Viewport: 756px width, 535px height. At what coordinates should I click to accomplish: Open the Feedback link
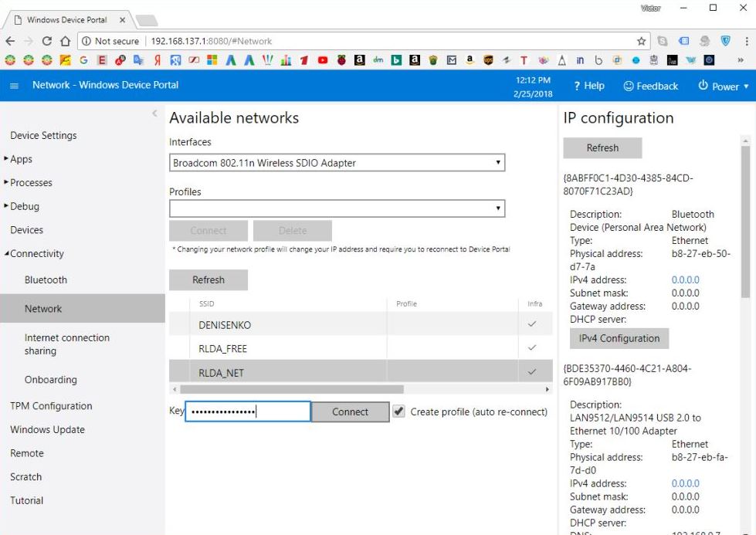651,86
